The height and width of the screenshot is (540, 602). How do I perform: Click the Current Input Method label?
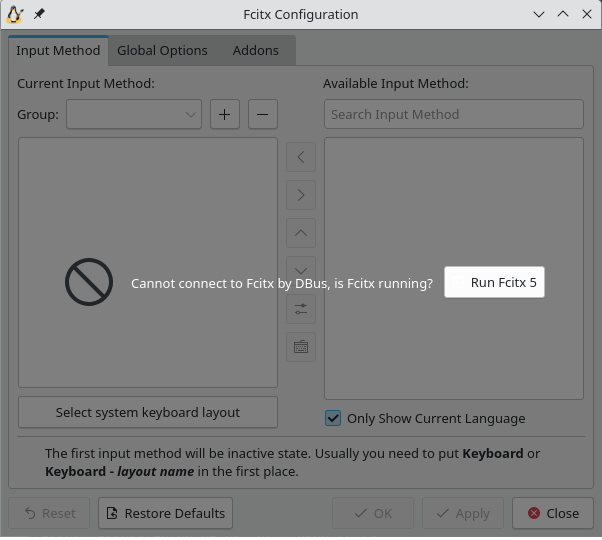pos(86,84)
